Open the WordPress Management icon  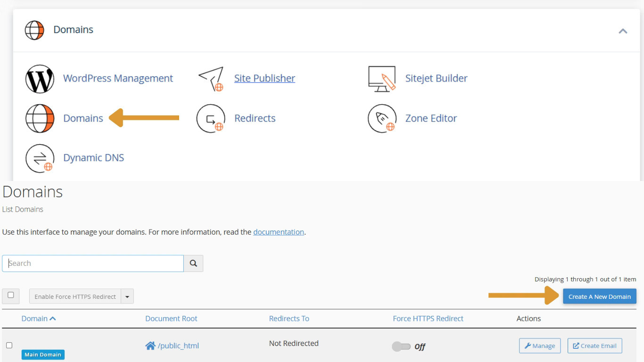40,79
